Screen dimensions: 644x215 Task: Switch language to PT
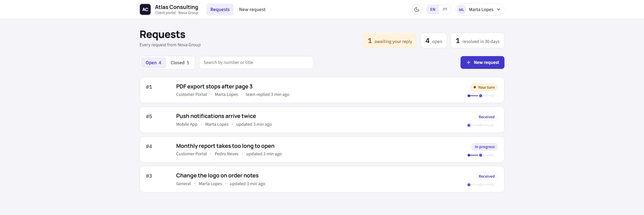coord(445,10)
